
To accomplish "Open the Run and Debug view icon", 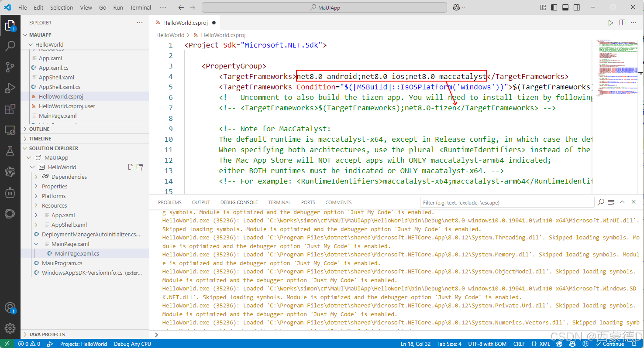I will (10, 88).
